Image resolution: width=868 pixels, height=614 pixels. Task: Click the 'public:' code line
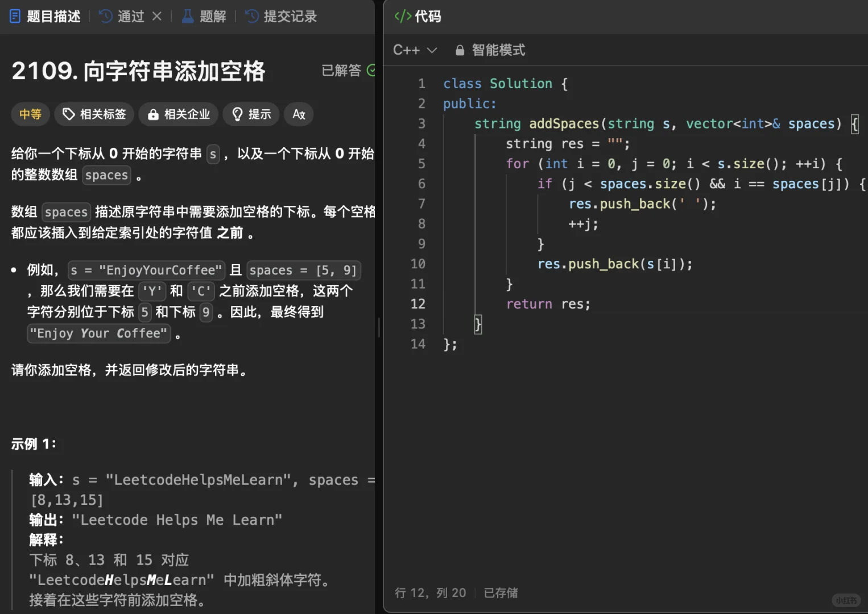coord(470,103)
